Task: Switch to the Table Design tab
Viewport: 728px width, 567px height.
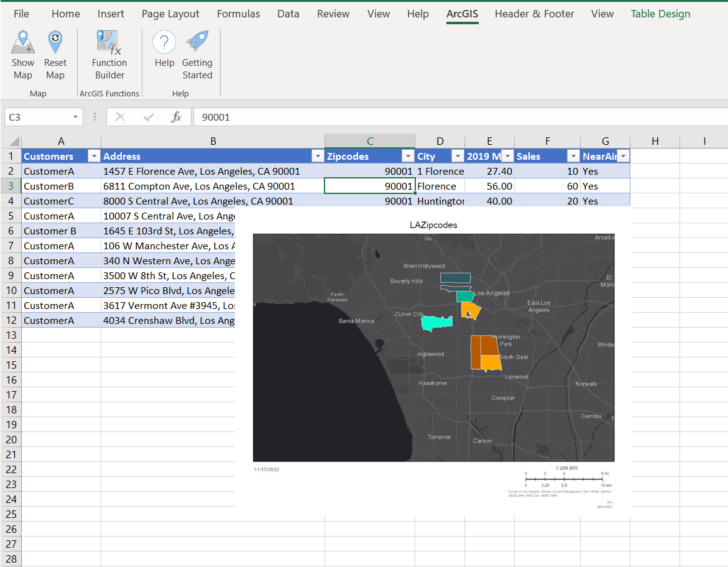Action: click(x=660, y=14)
